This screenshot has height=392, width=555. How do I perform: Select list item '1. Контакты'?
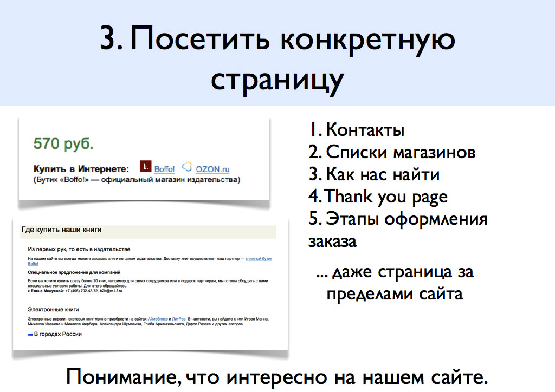357,130
